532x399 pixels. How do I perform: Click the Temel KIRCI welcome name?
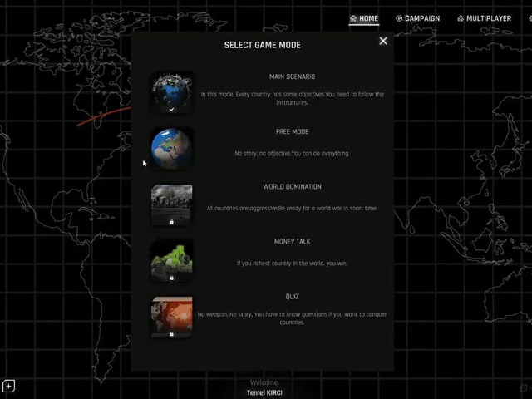click(264, 392)
